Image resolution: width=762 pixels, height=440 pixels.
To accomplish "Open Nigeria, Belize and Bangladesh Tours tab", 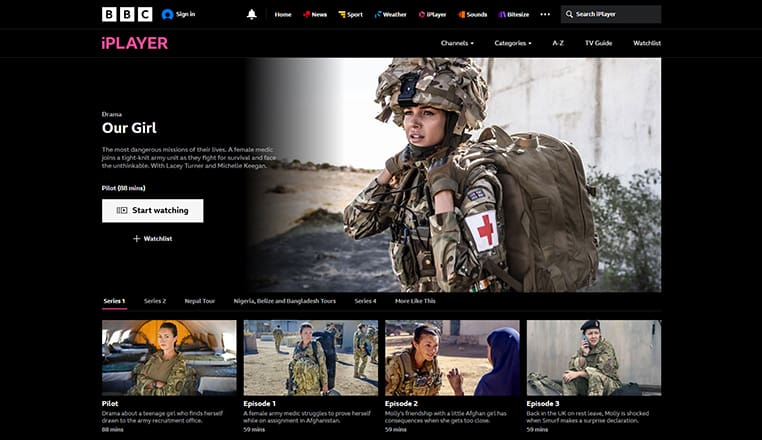I will pos(285,301).
